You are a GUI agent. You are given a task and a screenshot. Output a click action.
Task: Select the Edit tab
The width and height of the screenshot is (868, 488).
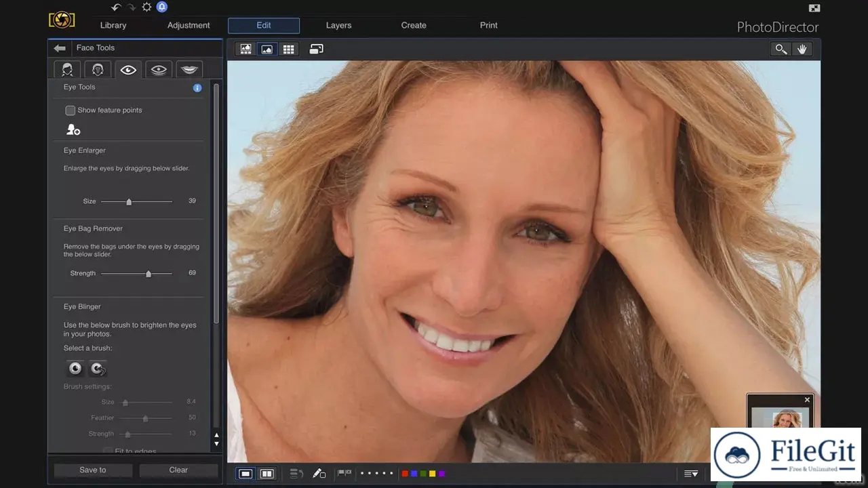264,26
